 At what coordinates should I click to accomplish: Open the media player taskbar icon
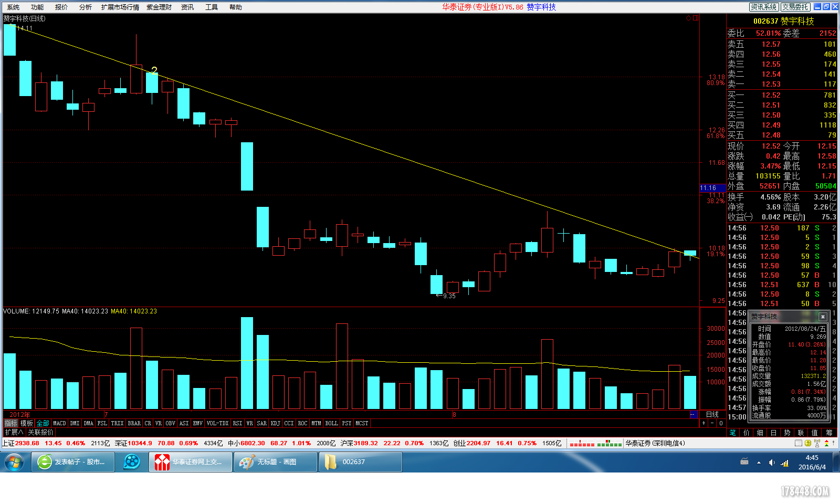pyautogui.click(x=132, y=462)
